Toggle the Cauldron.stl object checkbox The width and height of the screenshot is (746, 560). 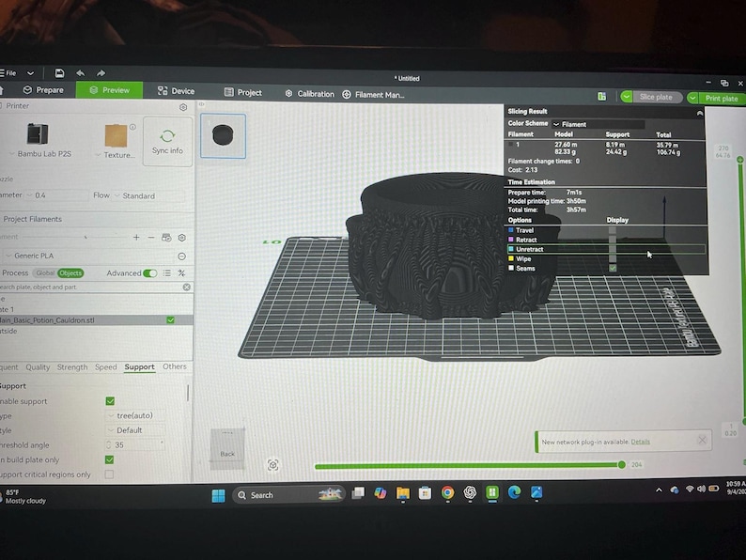(x=170, y=320)
